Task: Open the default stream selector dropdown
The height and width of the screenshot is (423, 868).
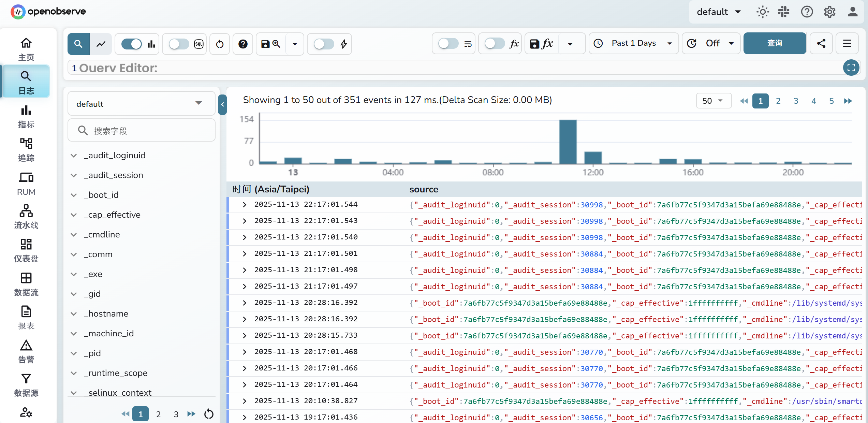Action: (x=141, y=104)
